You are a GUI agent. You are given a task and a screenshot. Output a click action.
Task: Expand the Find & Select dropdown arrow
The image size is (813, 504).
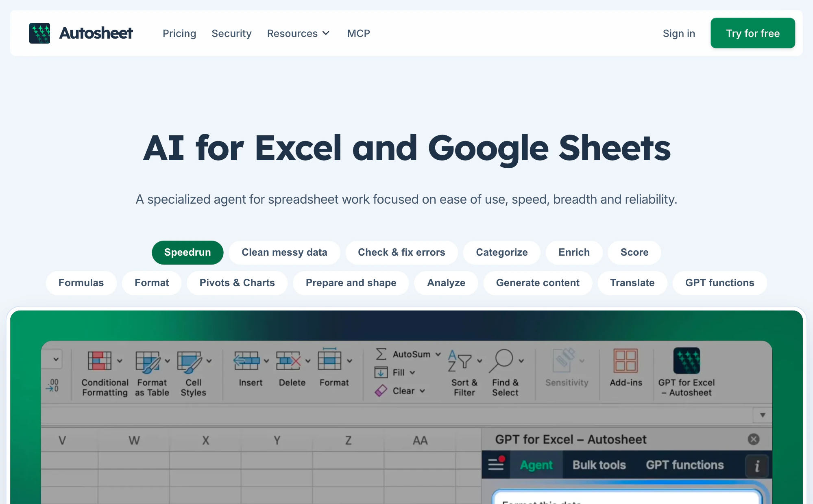pyautogui.click(x=521, y=361)
